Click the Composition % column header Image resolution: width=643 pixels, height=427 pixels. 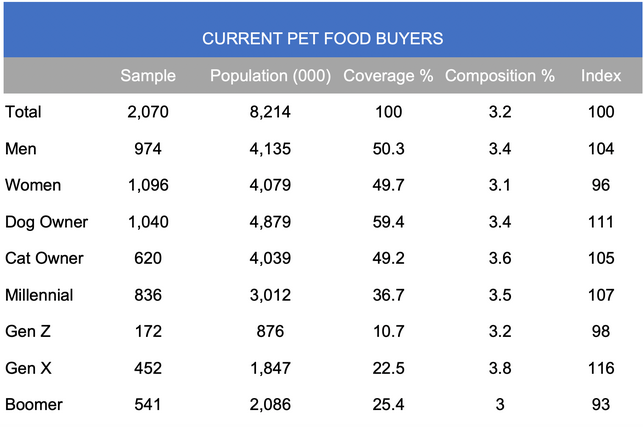(500, 75)
